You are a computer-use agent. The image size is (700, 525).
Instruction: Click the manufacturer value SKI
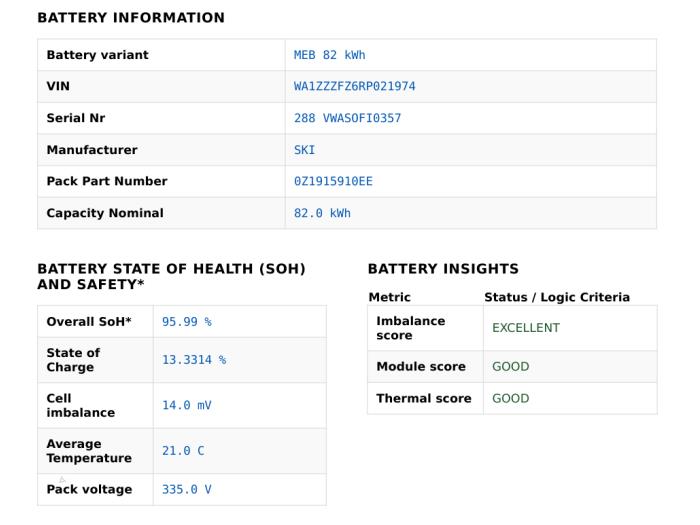[x=304, y=150]
